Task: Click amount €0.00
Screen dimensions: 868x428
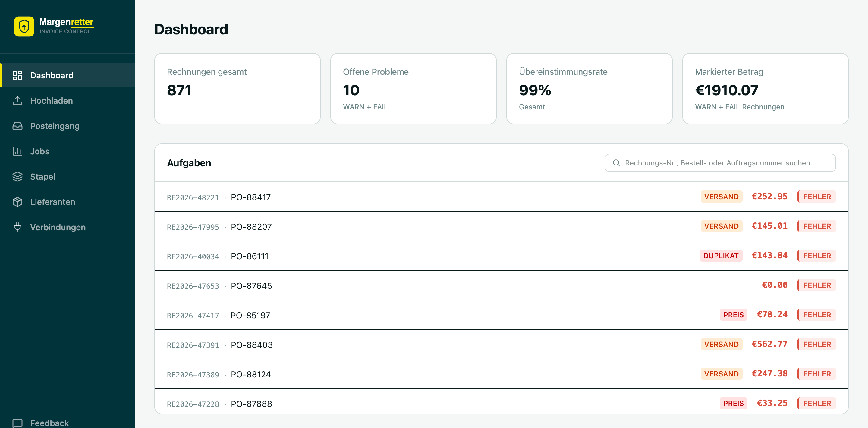Action: tap(775, 285)
